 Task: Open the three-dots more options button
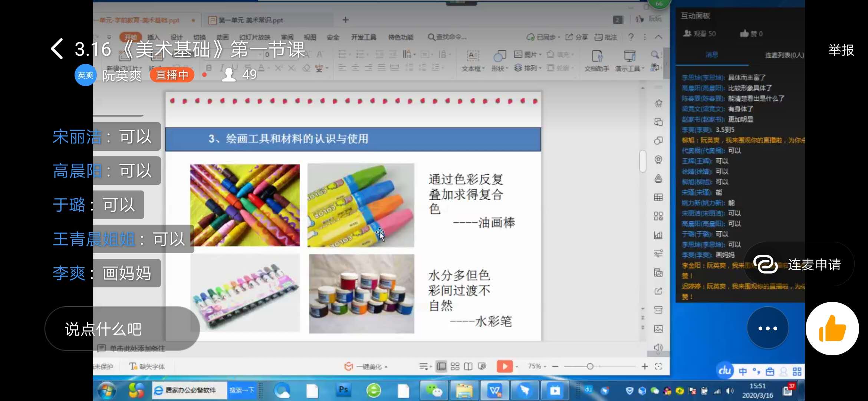(x=767, y=328)
